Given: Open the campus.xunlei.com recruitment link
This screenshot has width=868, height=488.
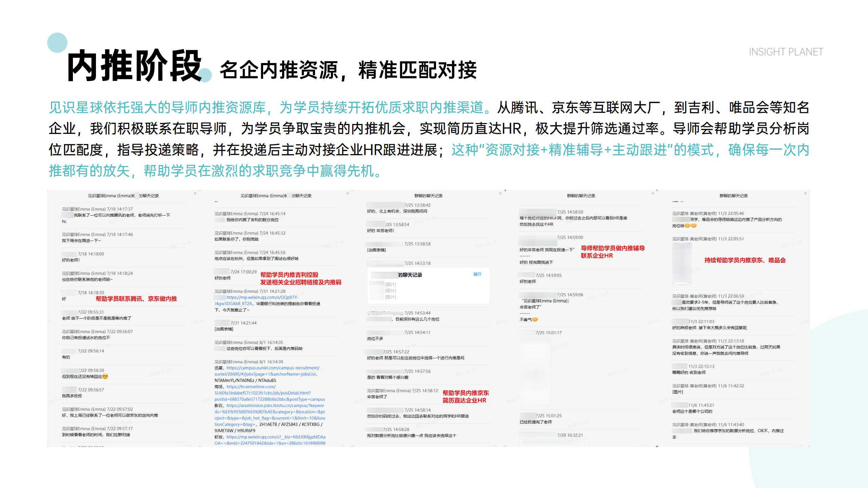Looking at the screenshot, I should pyautogui.click(x=273, y=368).
